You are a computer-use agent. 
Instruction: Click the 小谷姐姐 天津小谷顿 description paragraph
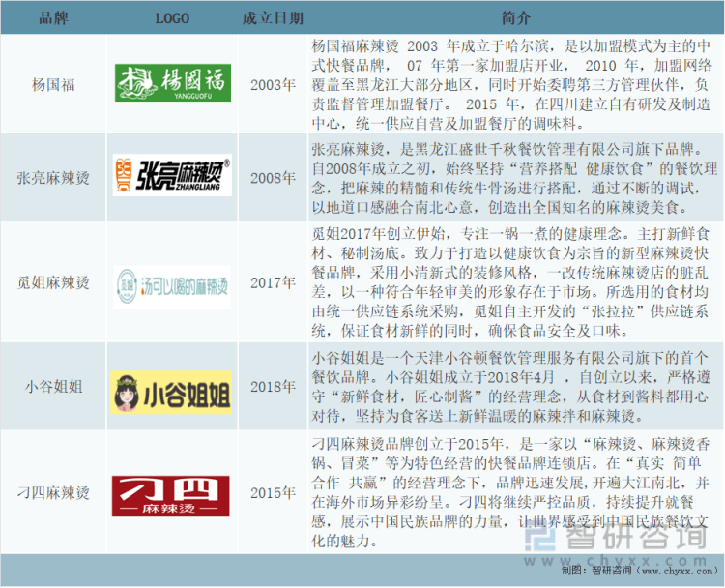point(511,387)
